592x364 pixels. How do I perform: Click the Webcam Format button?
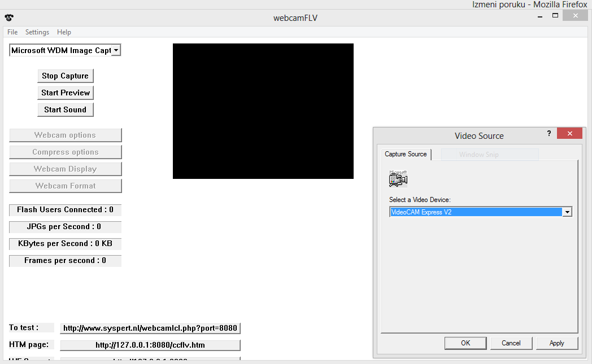pyautogui.click(x=66, y=186)
